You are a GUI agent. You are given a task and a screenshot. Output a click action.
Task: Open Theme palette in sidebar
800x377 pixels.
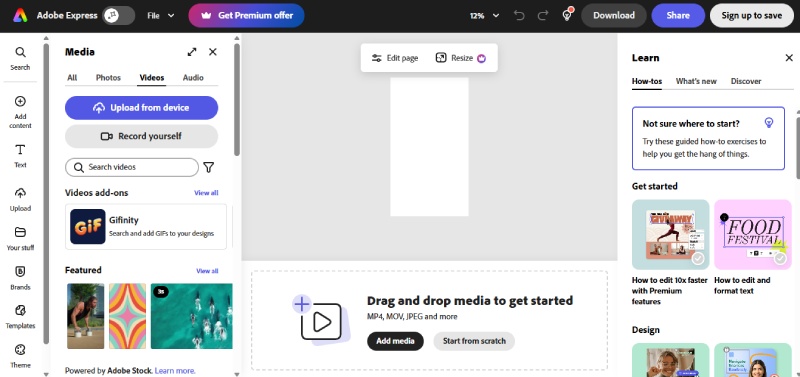coord(20,356)
